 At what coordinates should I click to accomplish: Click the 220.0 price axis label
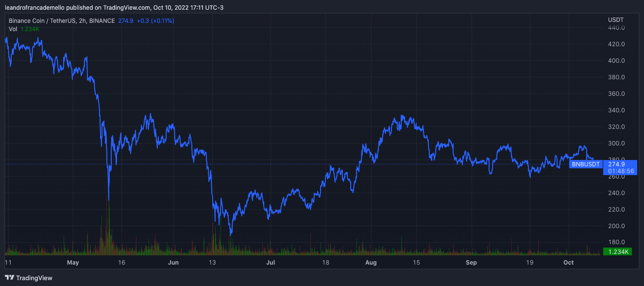click(x=616, y=210)
